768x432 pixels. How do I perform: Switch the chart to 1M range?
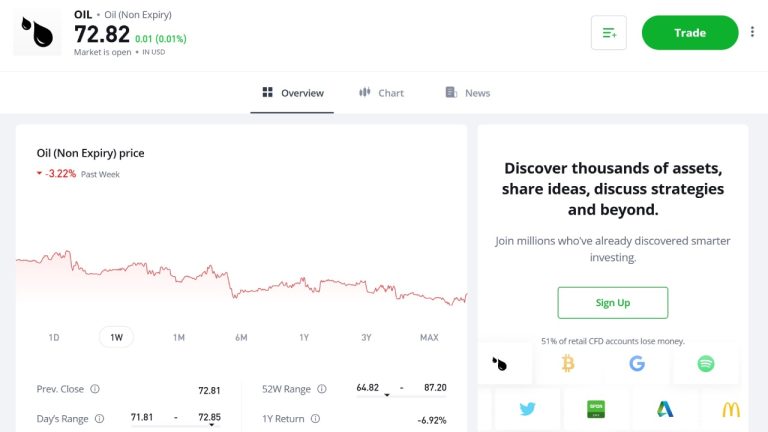[x=179, y=337]
